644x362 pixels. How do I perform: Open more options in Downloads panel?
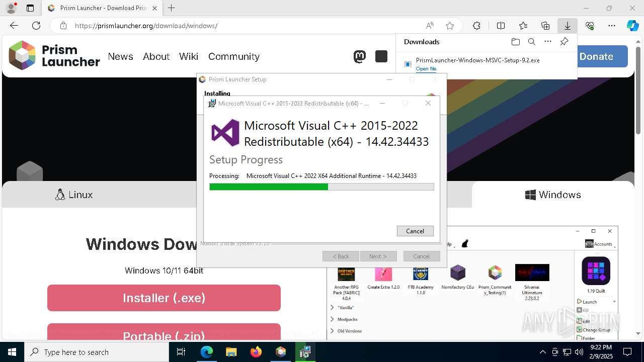pyautogui.click(x=548, y=42)
